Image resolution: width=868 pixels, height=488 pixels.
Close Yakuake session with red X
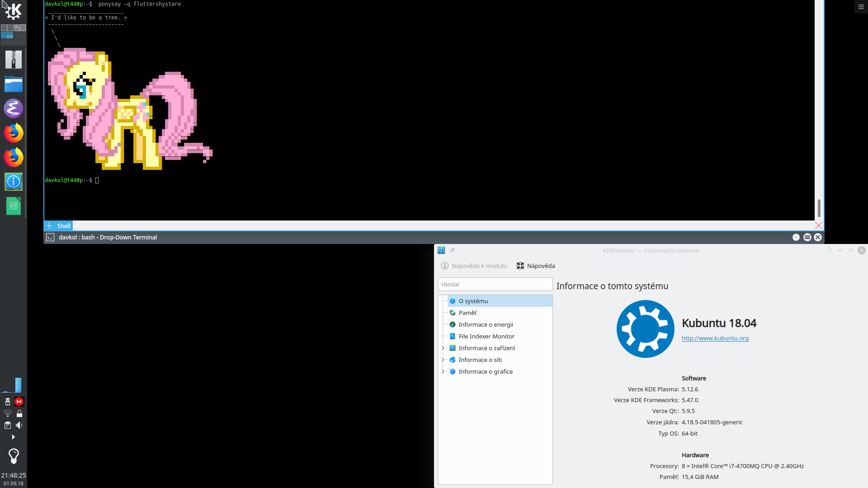point(819,225)
